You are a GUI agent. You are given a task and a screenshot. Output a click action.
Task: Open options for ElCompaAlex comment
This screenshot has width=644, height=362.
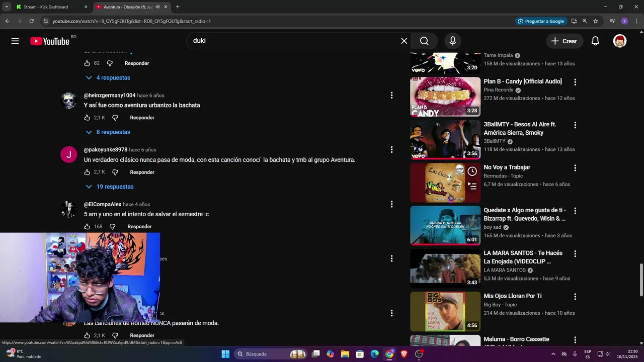pos(391,204)
